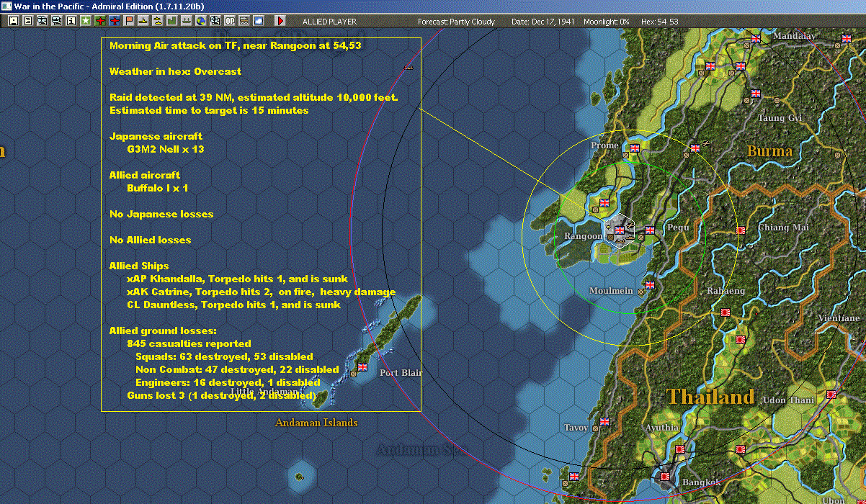Click the highlighted Rangoon hex
This screenshot has width=866, height=504.
pos(620,232)
